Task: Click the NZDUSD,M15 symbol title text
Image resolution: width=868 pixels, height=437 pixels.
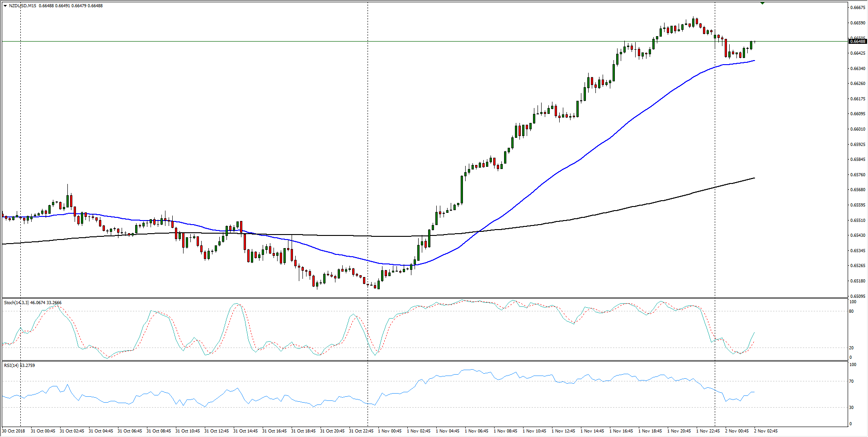Action: (23, 6)
